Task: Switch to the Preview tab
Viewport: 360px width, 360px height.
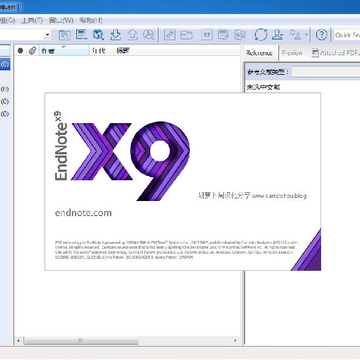Action: click(x=292, y=53)
